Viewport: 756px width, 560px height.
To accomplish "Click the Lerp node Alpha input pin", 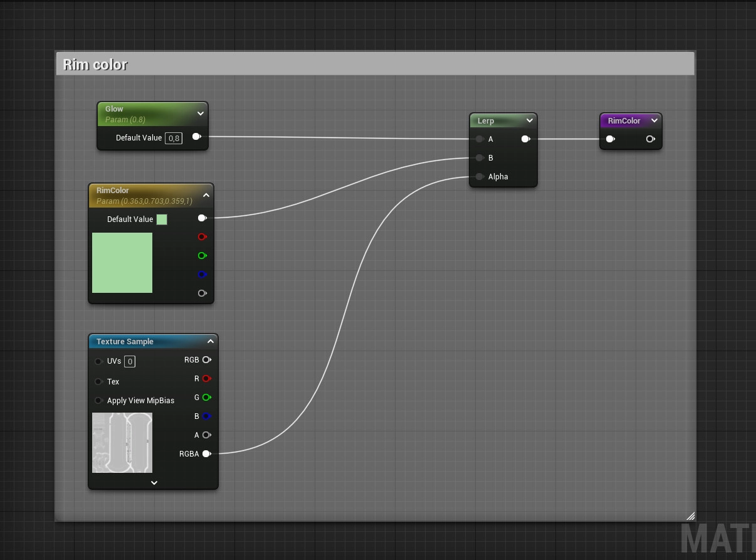I will coord(480,177).
